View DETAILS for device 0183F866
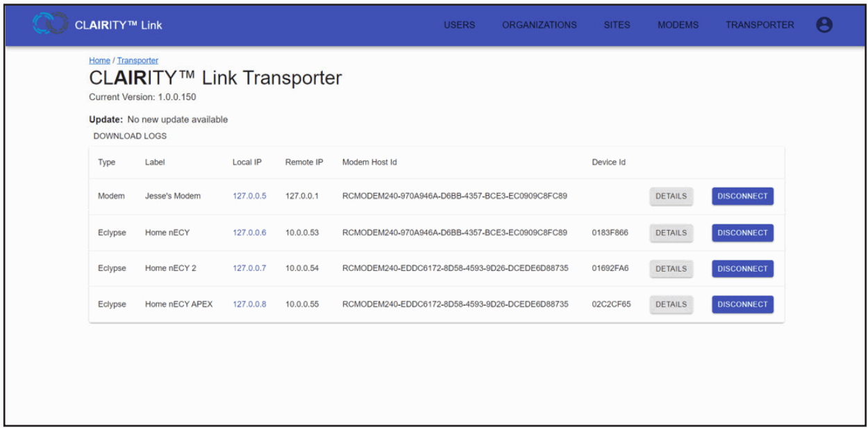The height and width of the screenshot is (428, 868). pos(671,233)
